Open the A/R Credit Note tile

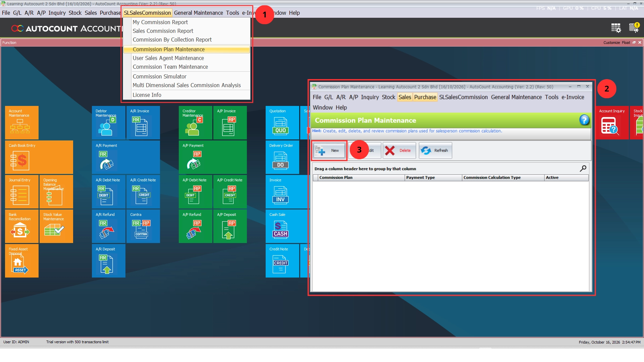click(143, 192)
